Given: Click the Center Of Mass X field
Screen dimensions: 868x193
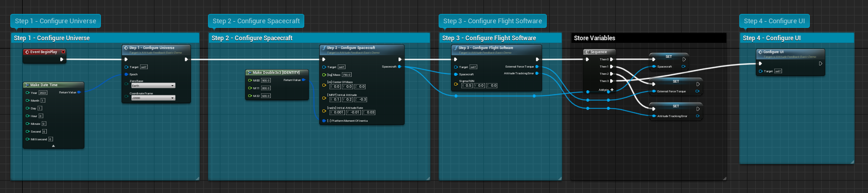Looking at the screenshot, I should coord(335,87).
